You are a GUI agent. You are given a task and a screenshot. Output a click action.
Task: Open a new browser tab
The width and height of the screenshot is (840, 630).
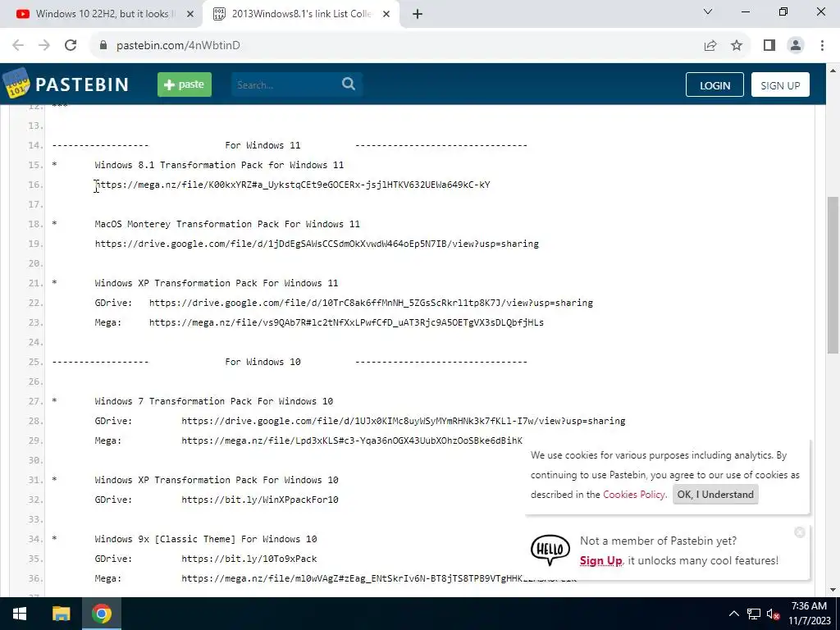(x=418, y=14)
